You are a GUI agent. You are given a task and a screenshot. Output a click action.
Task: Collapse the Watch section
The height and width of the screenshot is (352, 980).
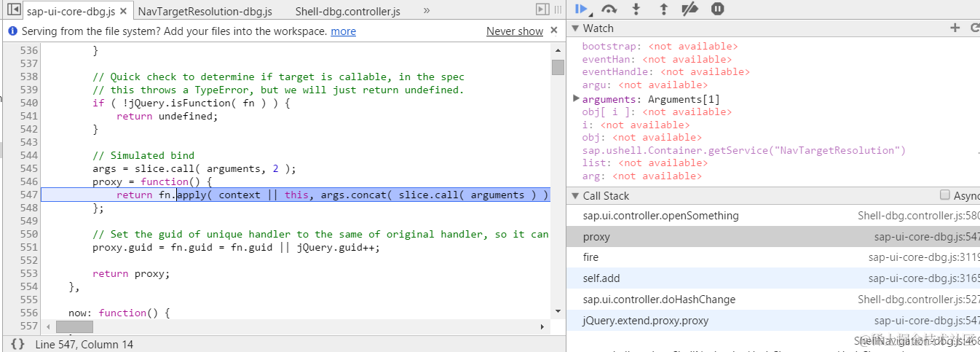coord(574,28)
